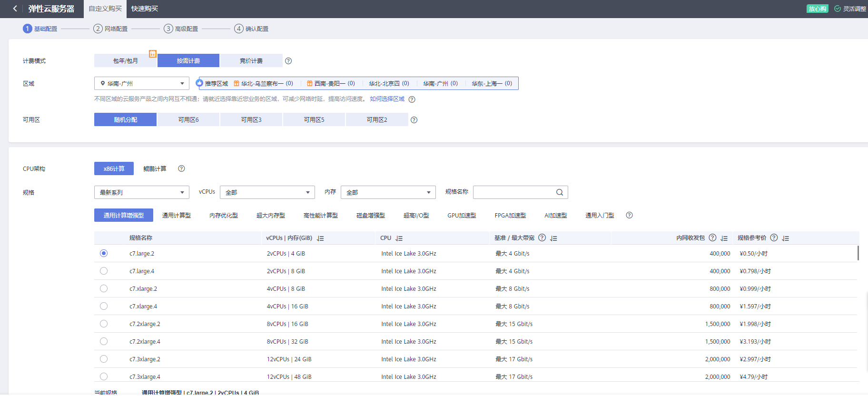The image size is (868, 396).
Task: Click help icon beside 内网收发包 header
Action: (712, 238)
